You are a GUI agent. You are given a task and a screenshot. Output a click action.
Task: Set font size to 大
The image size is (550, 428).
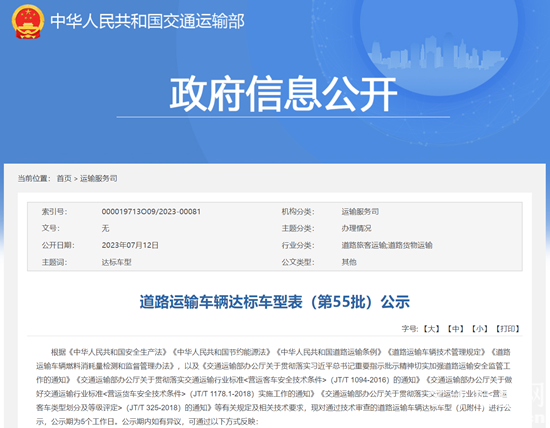click(431, 329)
